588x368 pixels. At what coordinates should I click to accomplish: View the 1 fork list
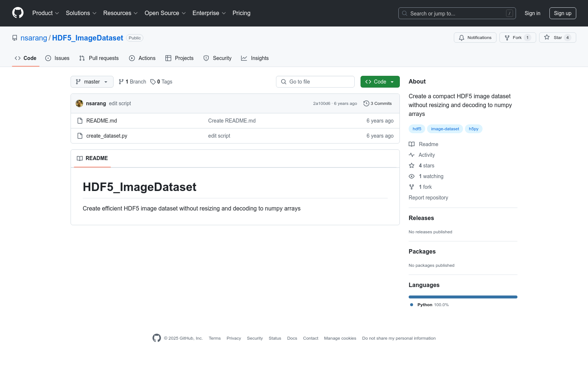(420, 187)
